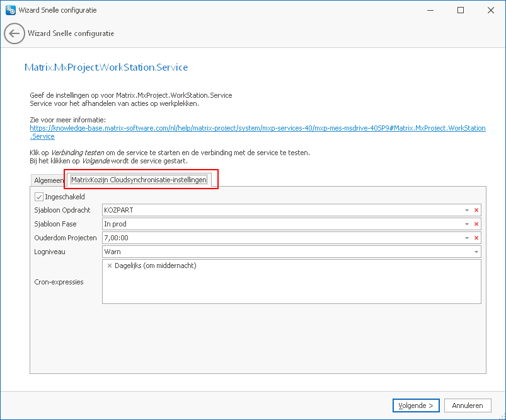Clear Sjabloon Opdracht with red X
Screen dimensions: 506x420
[476, 210]
